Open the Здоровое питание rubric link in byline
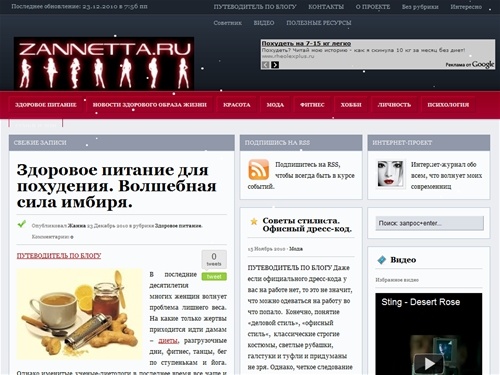The image size is (500, 375). click(x=178, y=226)
